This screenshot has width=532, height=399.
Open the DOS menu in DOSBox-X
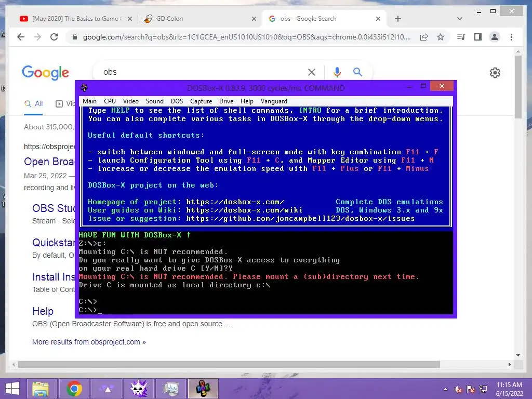click(177, 101)
